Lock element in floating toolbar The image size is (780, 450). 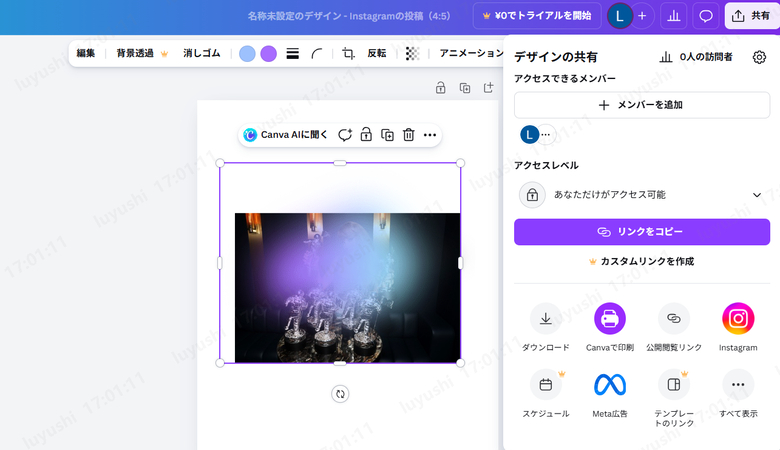point(366,135)
